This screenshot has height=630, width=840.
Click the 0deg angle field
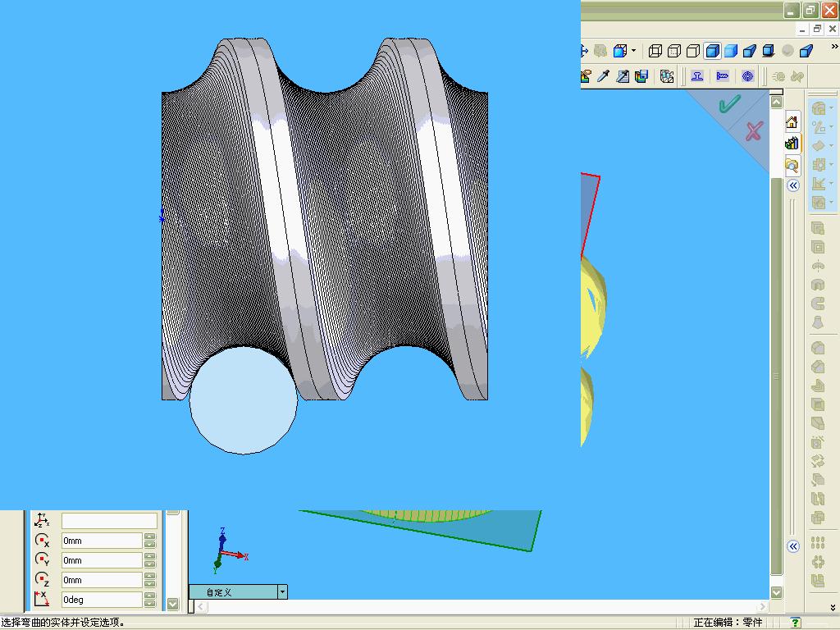click(x=102, y=600)
